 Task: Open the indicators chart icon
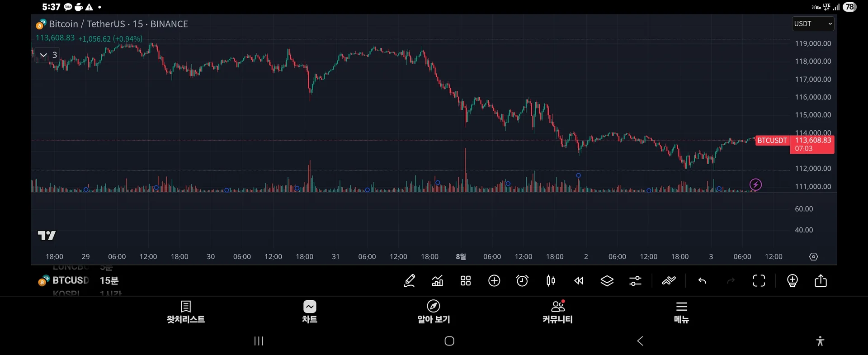pos(438,281)
